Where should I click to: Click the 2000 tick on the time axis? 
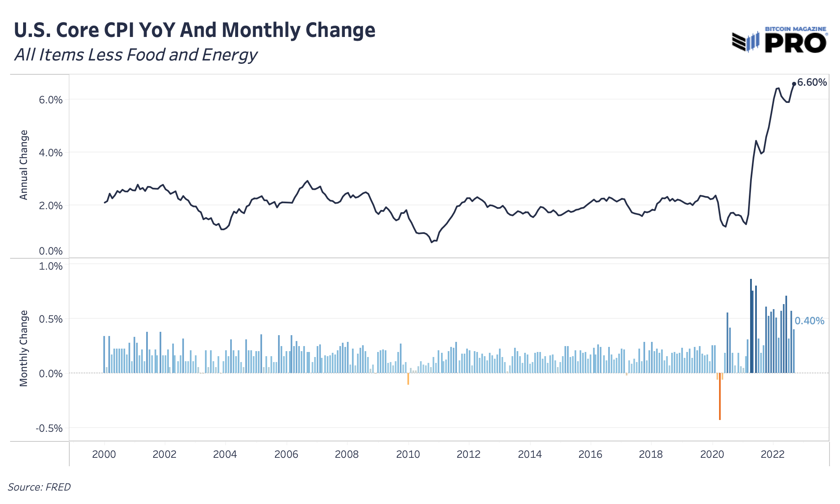[x=104, y=454]
